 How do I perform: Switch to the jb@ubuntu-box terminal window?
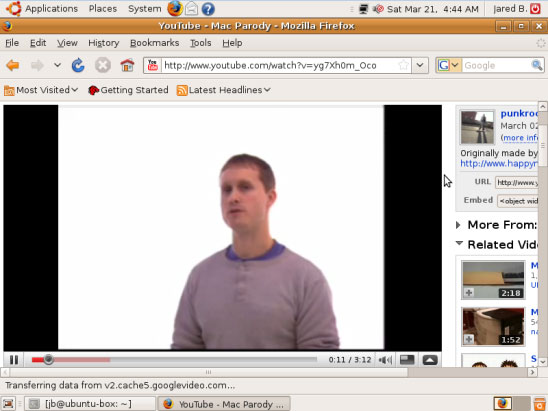point(90,404)
